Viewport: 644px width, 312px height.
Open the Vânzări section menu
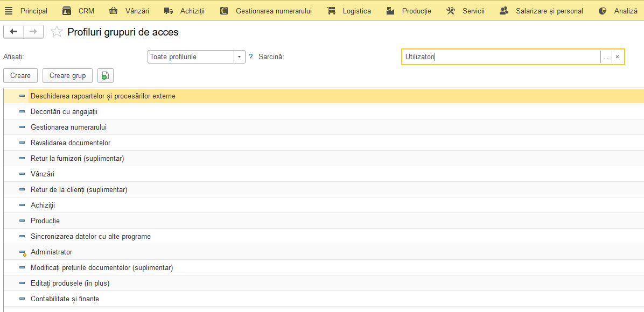point(137,11)
